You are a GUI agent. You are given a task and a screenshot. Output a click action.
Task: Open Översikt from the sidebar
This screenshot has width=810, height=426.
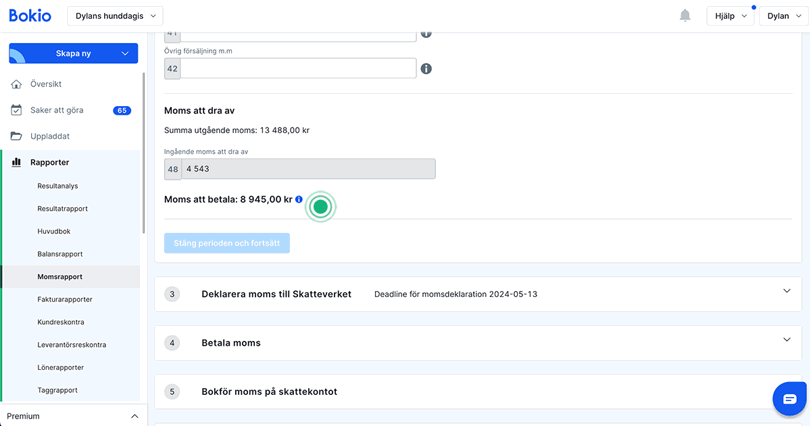click(46, 84)
